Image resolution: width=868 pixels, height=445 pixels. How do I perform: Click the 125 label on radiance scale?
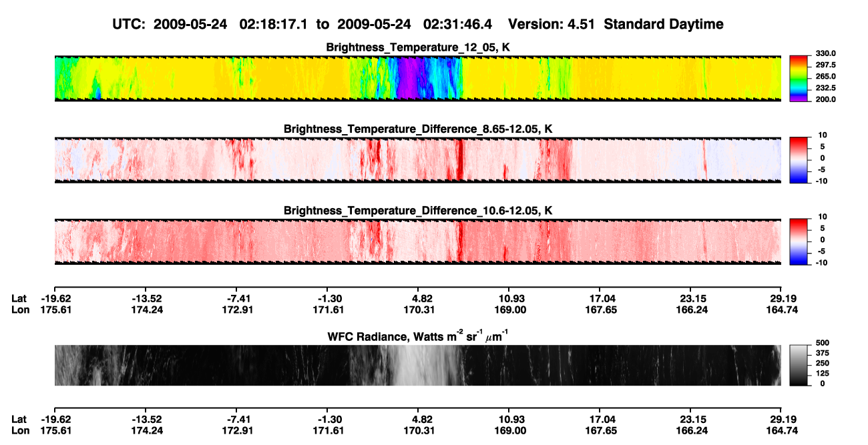point(821,373)
